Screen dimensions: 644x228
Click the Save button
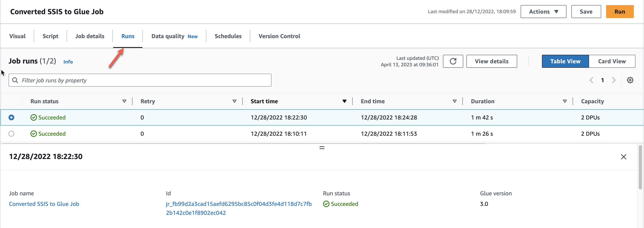pos(586,12)
